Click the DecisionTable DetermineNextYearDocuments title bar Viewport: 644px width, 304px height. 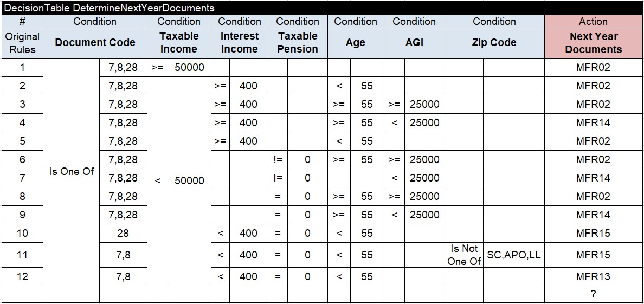tap(109, 8)
